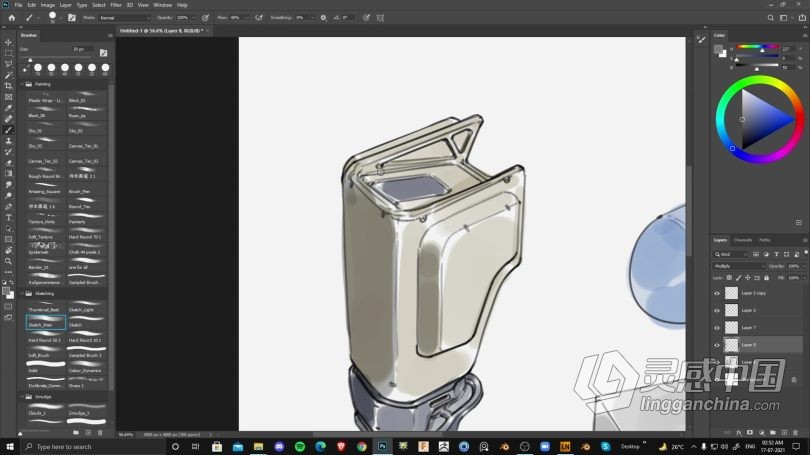
Task: Select the Hand tool
Action: (8, 250)
